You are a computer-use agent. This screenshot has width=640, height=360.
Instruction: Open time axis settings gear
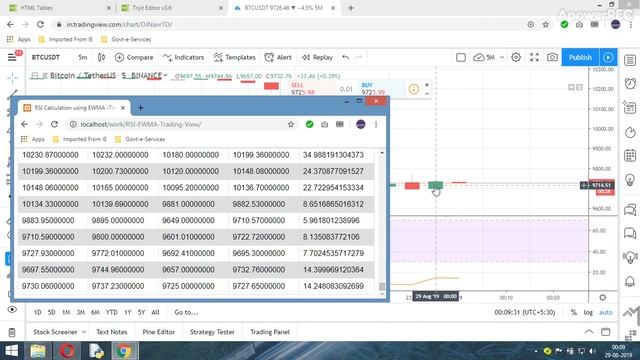(602, 298)
